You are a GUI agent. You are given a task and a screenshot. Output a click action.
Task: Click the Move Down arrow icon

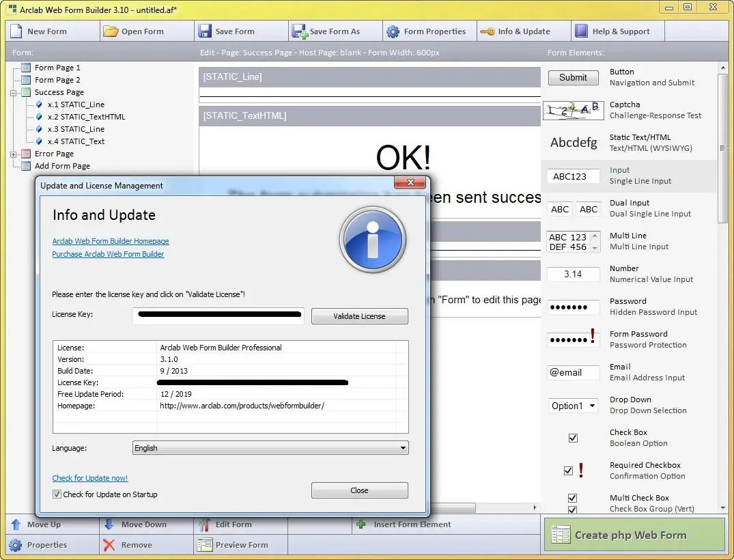click(x=109, y=524)
